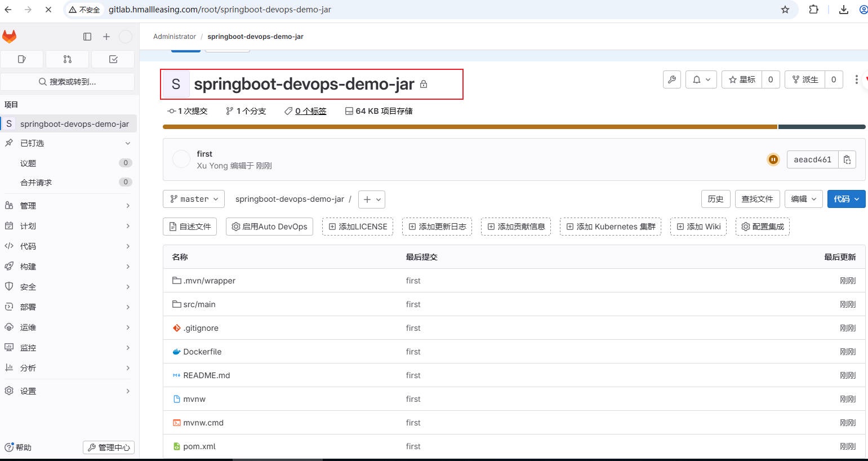Click the GitLab fox logo

pos(10,37)
